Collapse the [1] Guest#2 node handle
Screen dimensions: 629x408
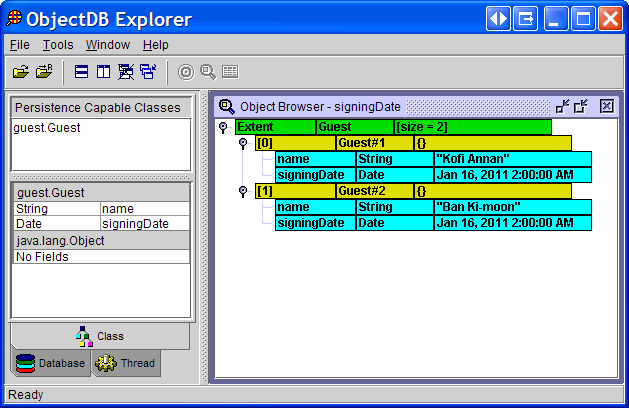[x=243, y=191]
